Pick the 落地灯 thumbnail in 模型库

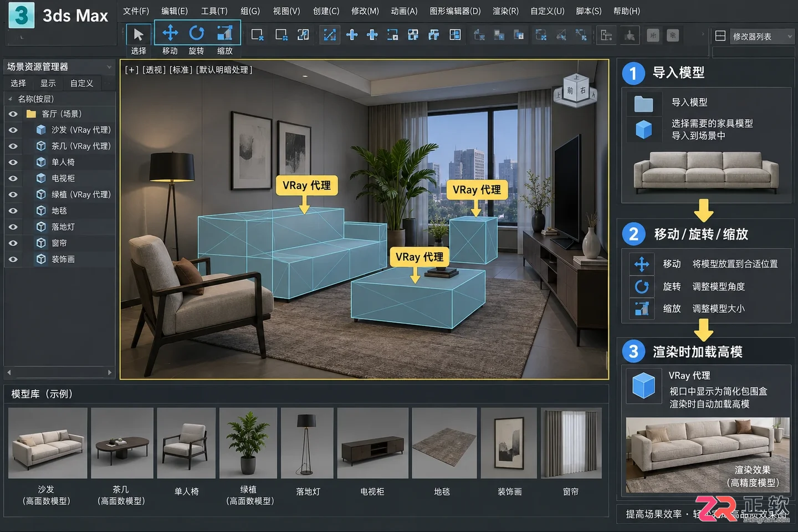(307, 443)
